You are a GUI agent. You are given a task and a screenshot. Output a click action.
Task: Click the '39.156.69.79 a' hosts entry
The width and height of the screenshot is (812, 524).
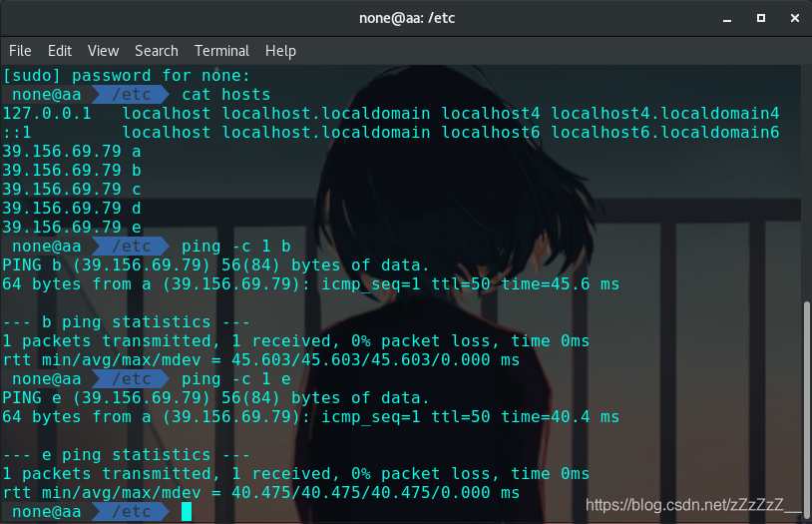point(72,152)
